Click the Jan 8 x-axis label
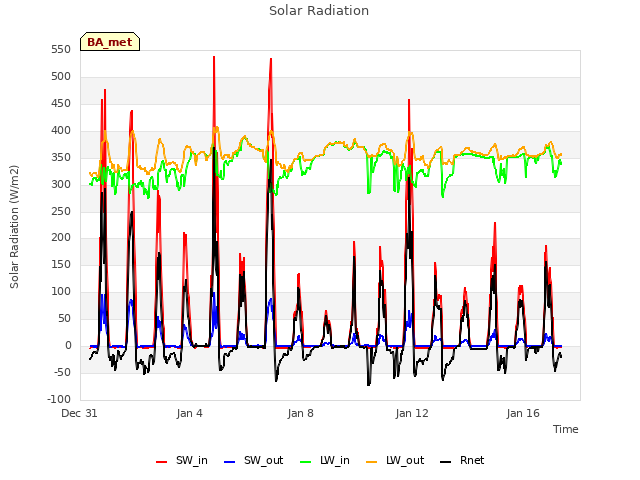The height and width of the screenshot is (480, 640). click(x=300, y=413)
